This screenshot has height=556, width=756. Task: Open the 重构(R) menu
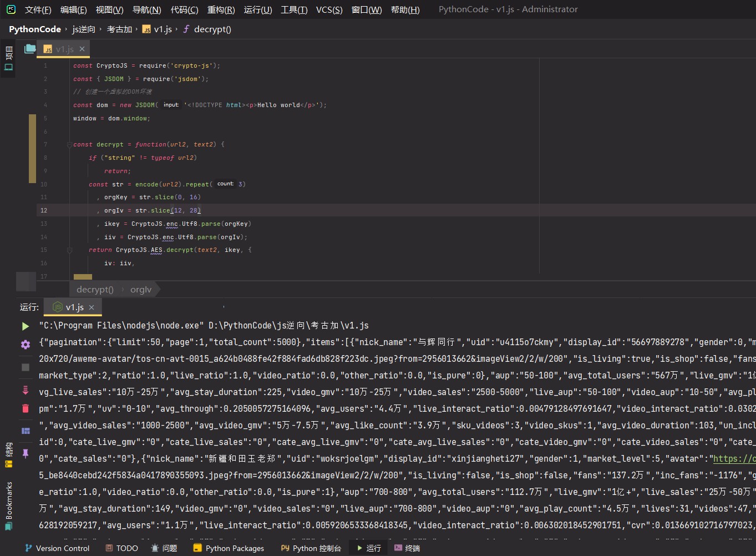coord(221,9)
